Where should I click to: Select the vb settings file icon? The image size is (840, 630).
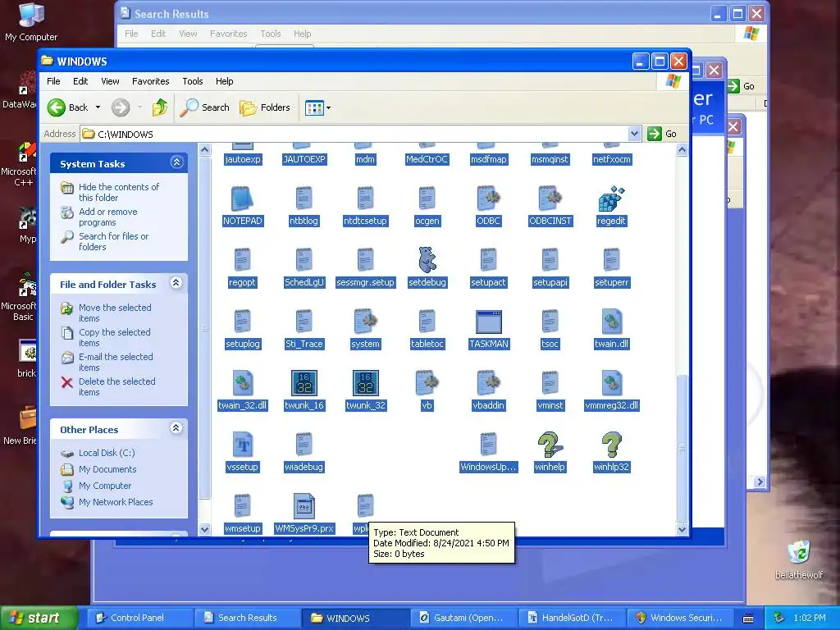[x=427, y=384]
